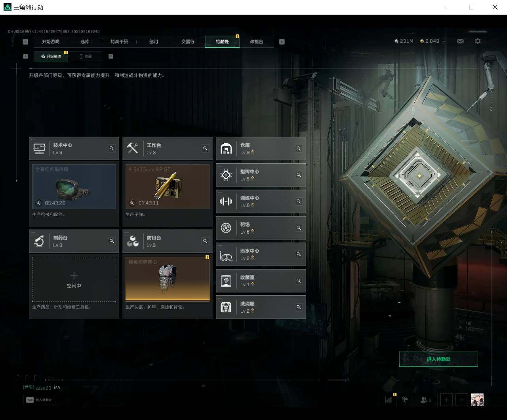View 靶场 details via magnifier
This screenshot has height=420, width=507.
(299, 228)
